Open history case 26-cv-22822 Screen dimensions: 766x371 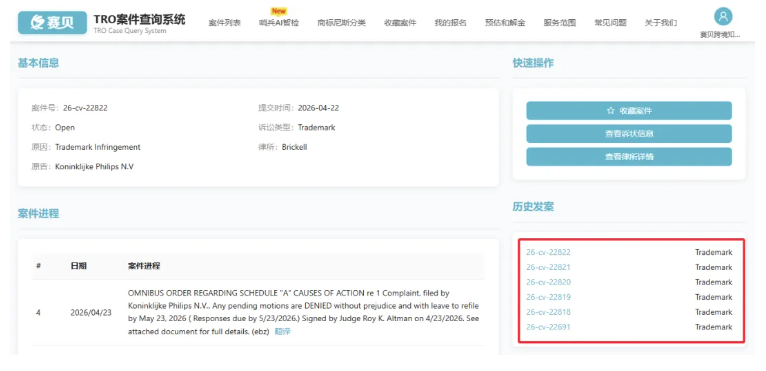(548, 252)
